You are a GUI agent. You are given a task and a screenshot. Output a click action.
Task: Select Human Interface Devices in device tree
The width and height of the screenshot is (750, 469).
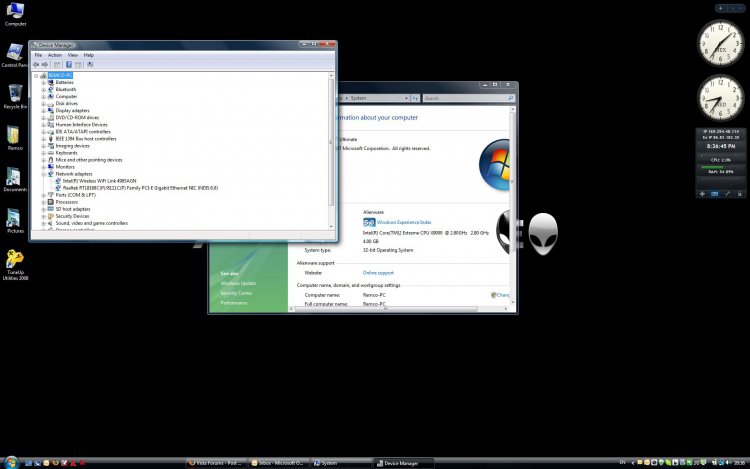(x=81, y=125)
